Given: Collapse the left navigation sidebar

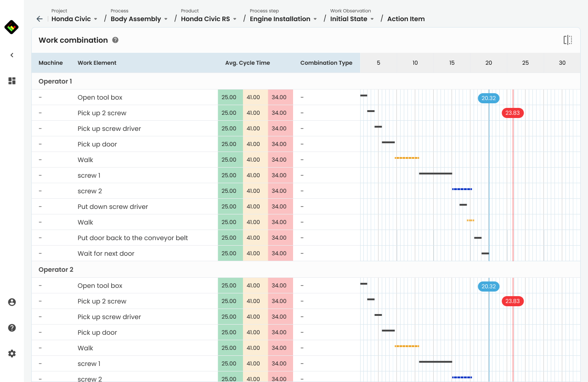Looking at the screenshot, I should 11,55.
